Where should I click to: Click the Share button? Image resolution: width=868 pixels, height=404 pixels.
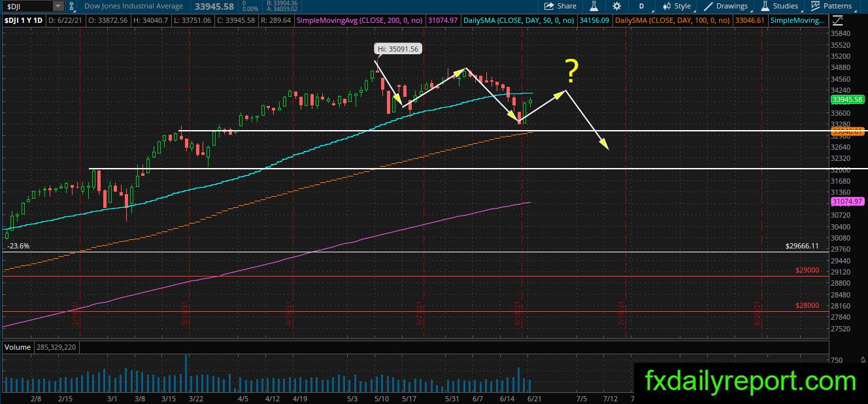559,6
